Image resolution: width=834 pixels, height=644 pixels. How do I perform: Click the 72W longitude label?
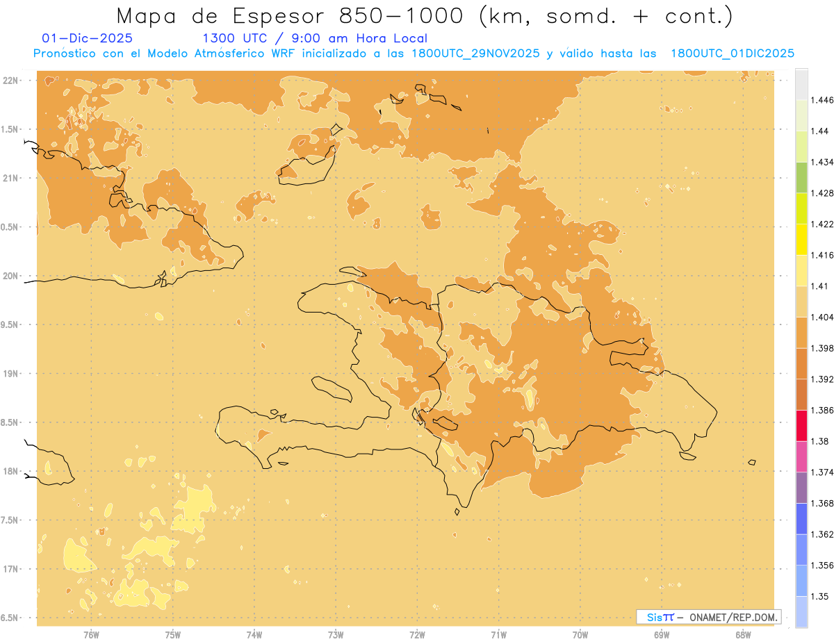point(417,634)
